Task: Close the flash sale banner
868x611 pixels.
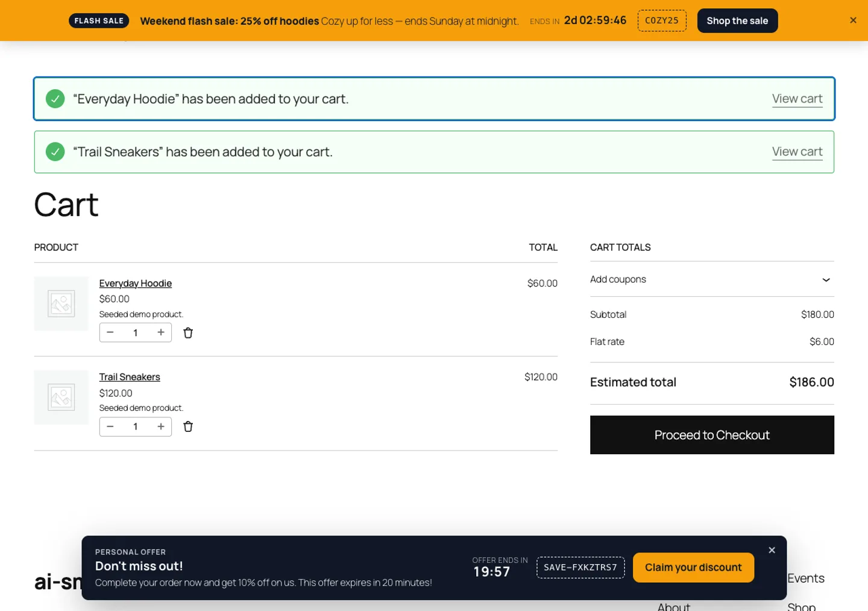Action: [853, 21]
